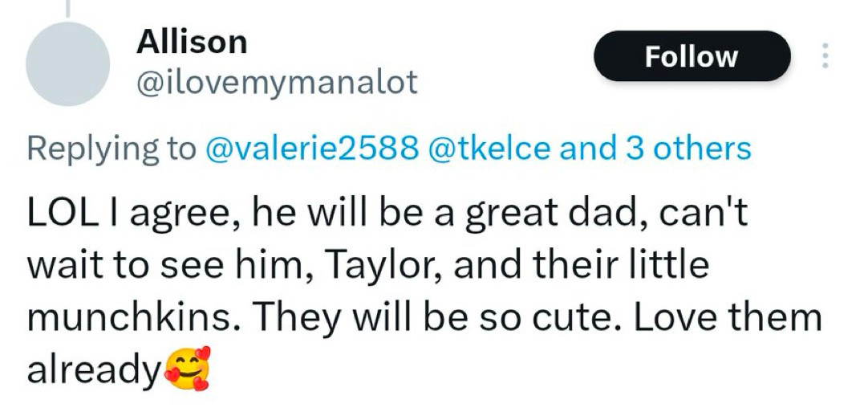Viewport: 868px width, 408px height.
Task: Click the Follow button
Action: point(692,56)
